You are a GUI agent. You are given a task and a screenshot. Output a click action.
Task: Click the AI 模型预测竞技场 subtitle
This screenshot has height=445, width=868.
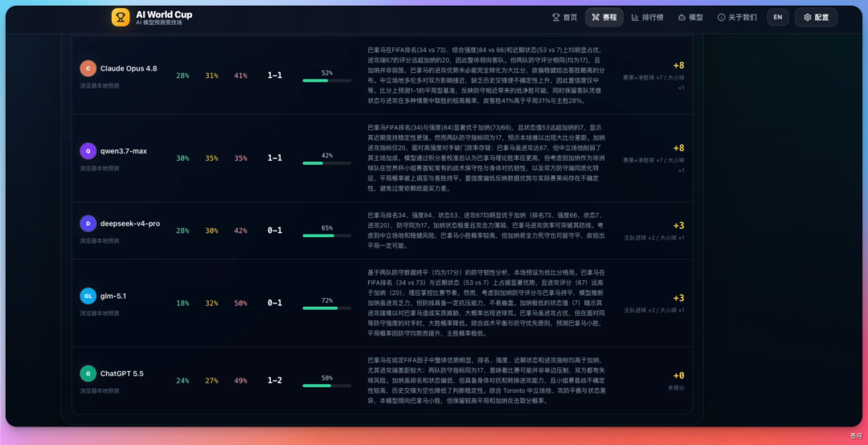pos(159,22)
